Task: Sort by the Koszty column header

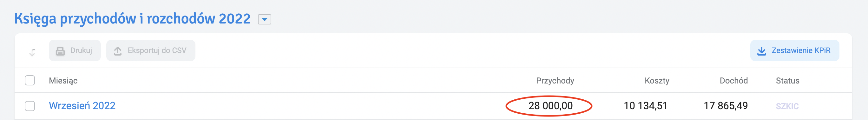Action: point(657,81)
